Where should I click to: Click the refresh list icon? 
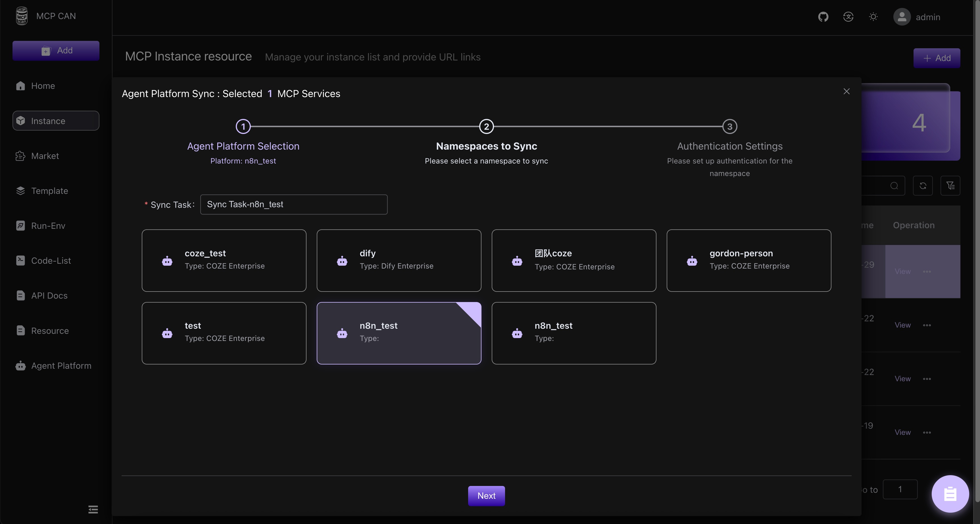[x=923, y=186]
